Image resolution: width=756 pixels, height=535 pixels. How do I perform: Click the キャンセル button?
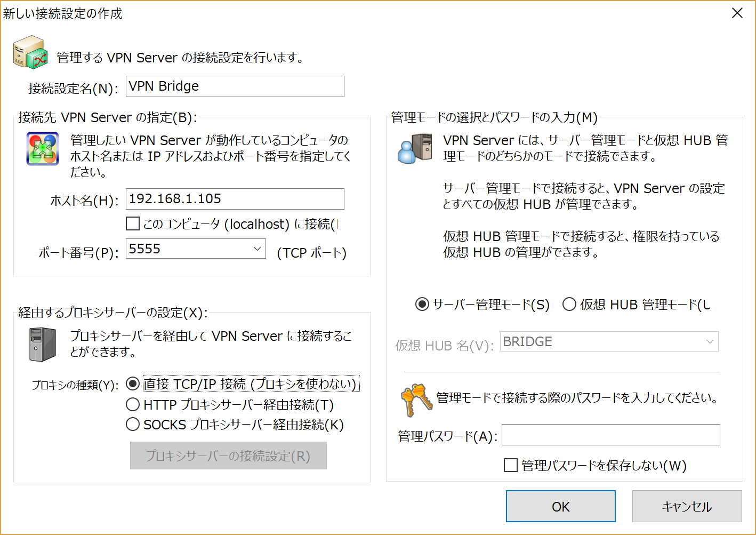point(687,506)
